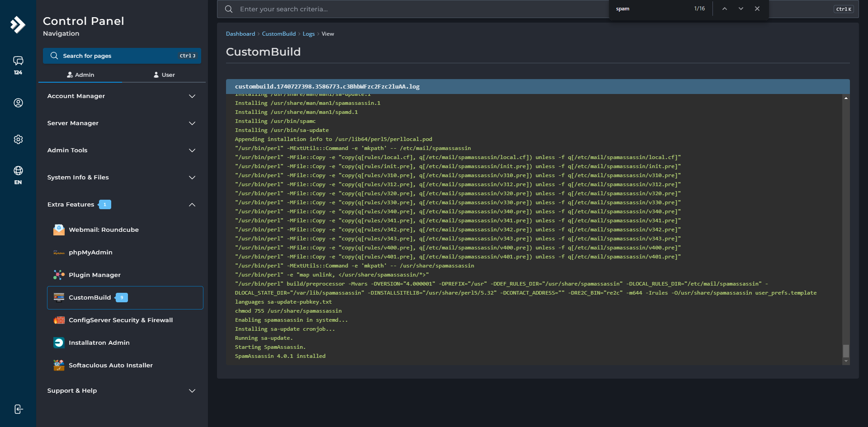The width and height of the screenshot is (868, 427).
Task: Click the magnifier icon in page search
Action: (x=54, y=56)
